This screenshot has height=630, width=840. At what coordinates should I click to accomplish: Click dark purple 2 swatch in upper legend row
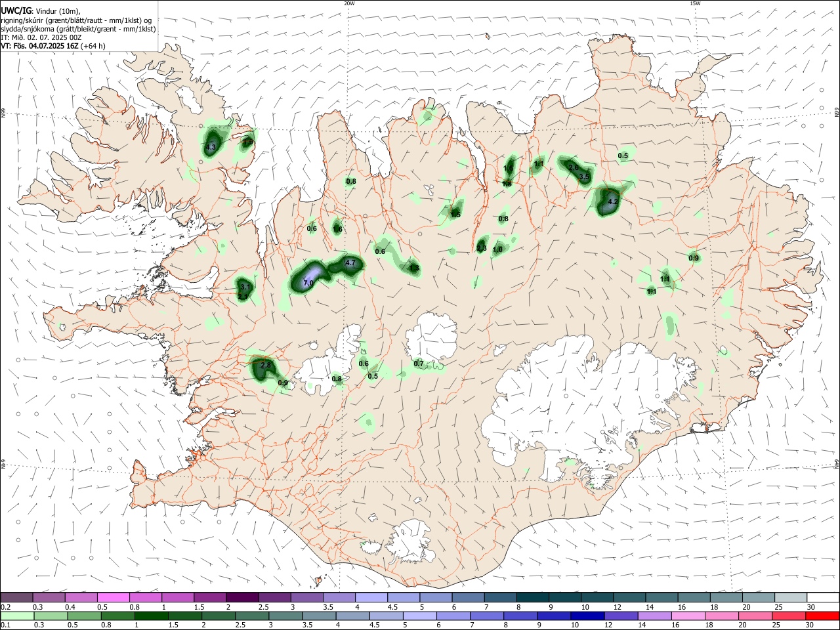pyautogui.click(x=241, y=598)
